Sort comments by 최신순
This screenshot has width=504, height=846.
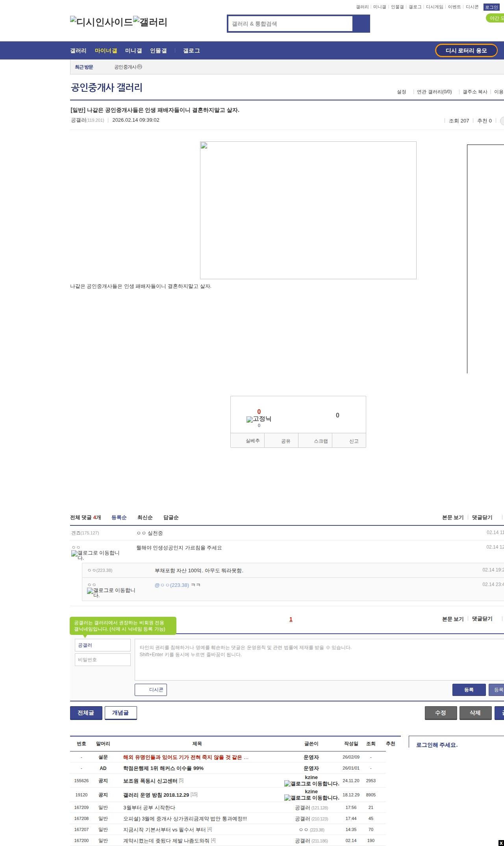click(145, 518)
